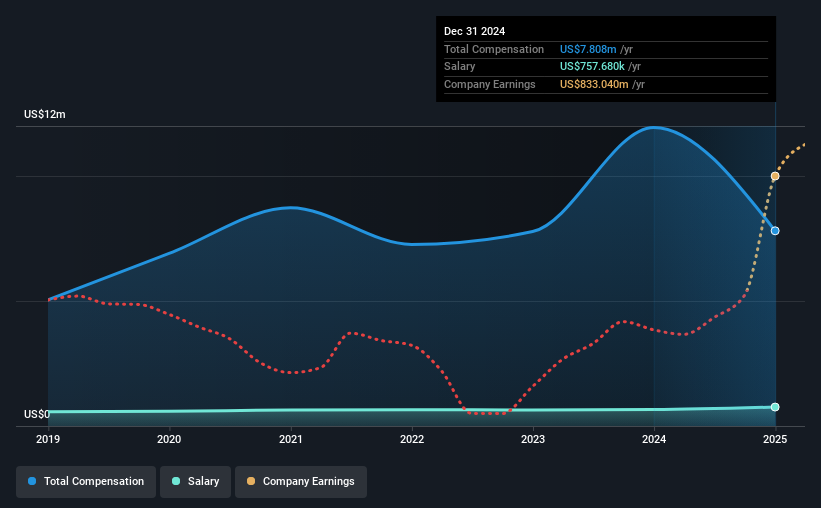
Task: Click the Dec 31 2024 tooltip date
Action: click(x=474, y=31)
